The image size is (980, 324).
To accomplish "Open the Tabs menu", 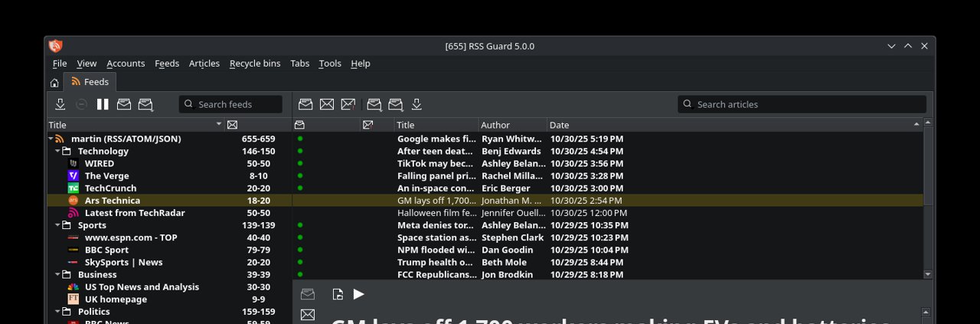I will pos(300,64).
